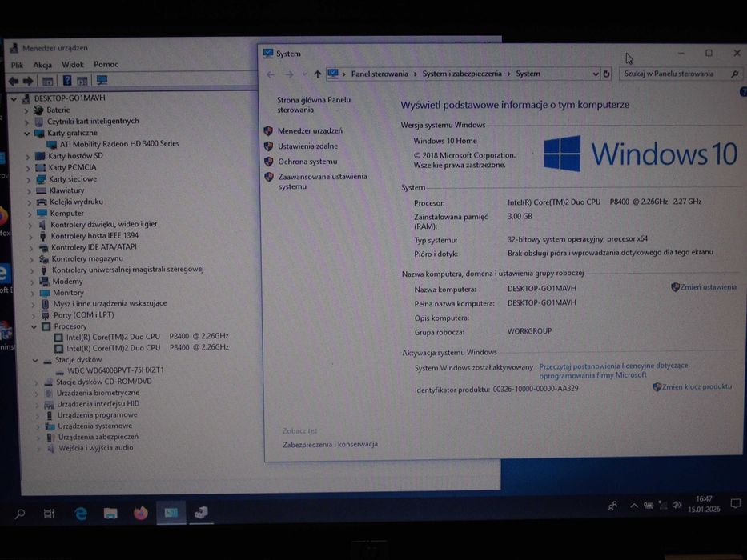This screenshot has width=747, height=560.
Task: Open the Plik menu
Action: click(x=17, y=65)
